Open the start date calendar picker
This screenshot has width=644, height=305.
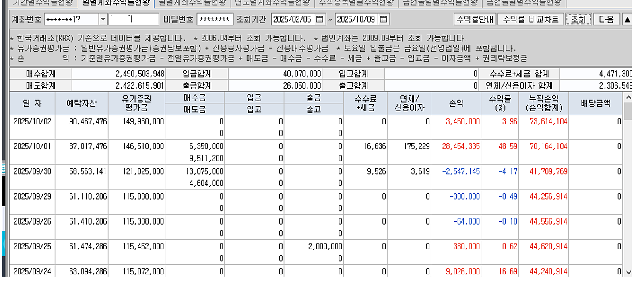pyautogui.click(x=320, y=19)
